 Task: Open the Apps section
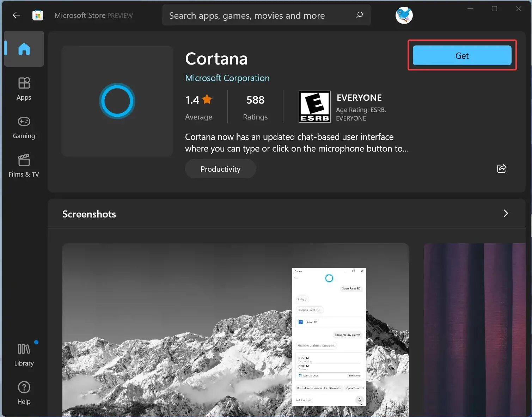coord(24,89)
